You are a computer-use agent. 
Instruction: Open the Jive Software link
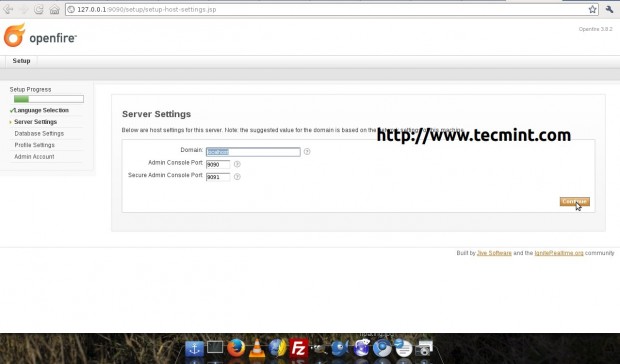(494, 253)
